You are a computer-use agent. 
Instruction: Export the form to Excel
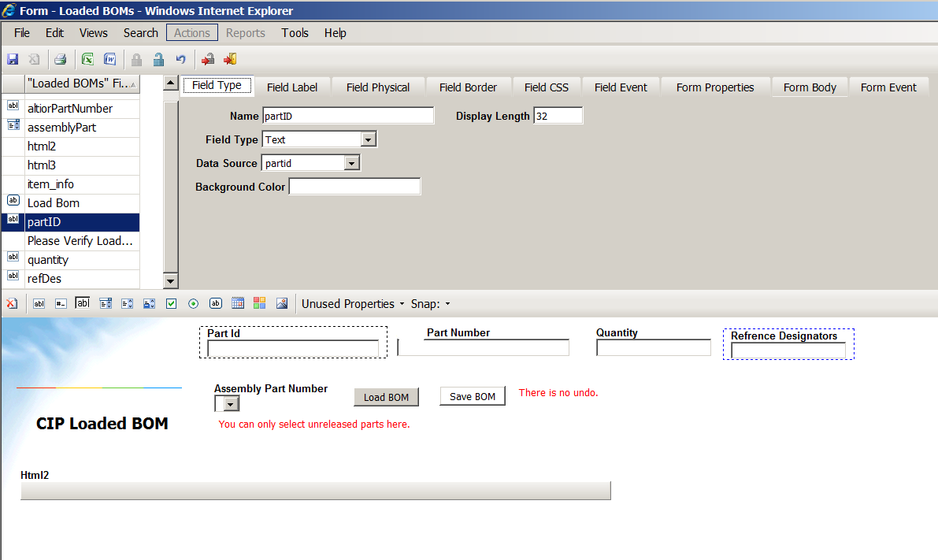(87, 59)
